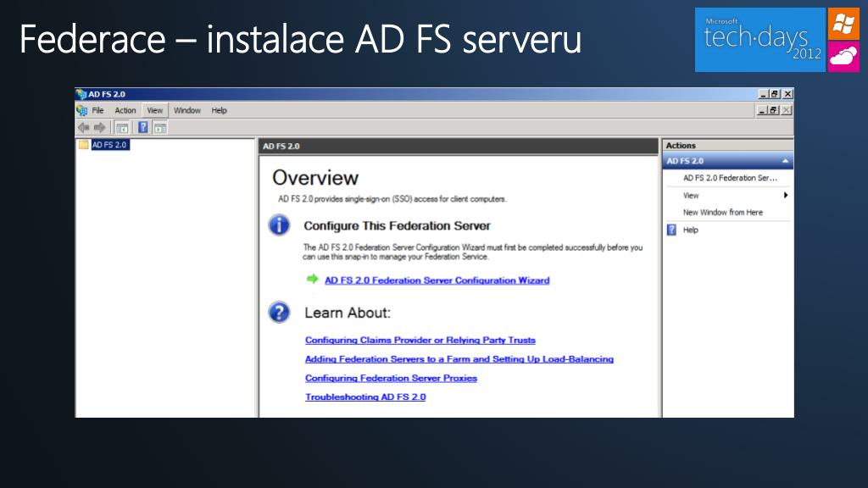Open Troubleshooting AD FS 2.0 link
The height and width of the screenshot is (488, 868).
click(x=365, y=396)
